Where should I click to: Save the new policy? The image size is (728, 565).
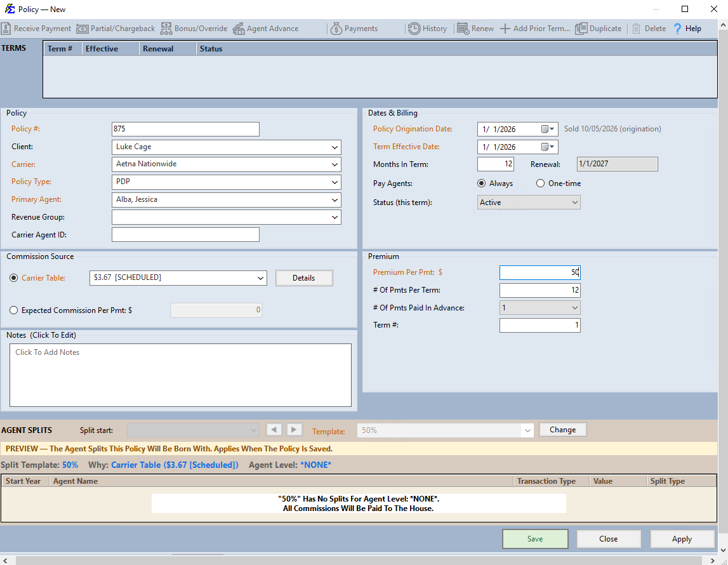click(x=535, y=538)
